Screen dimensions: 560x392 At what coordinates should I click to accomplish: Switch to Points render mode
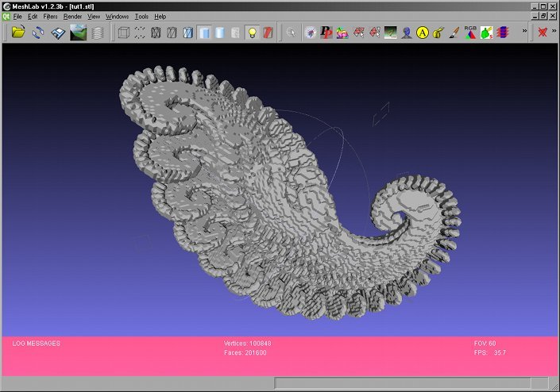click(140, 33)
